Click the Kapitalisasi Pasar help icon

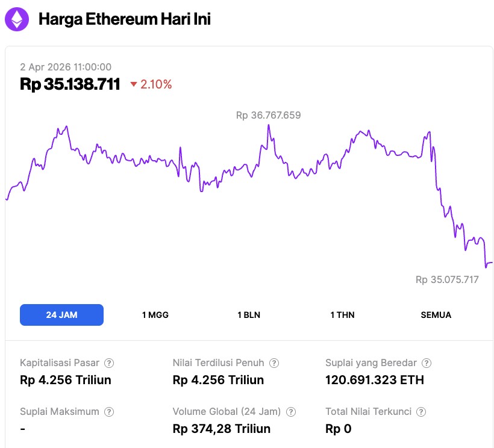point(109,363)
